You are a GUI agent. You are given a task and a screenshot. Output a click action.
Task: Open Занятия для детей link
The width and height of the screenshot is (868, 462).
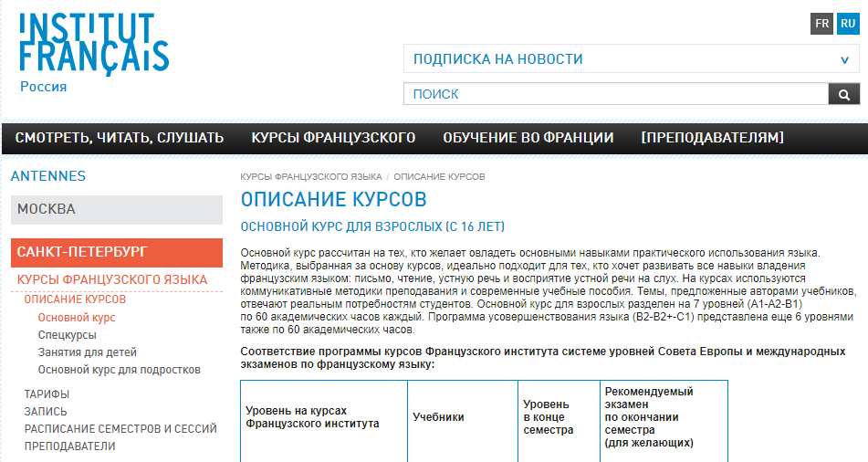coord(87,352)
